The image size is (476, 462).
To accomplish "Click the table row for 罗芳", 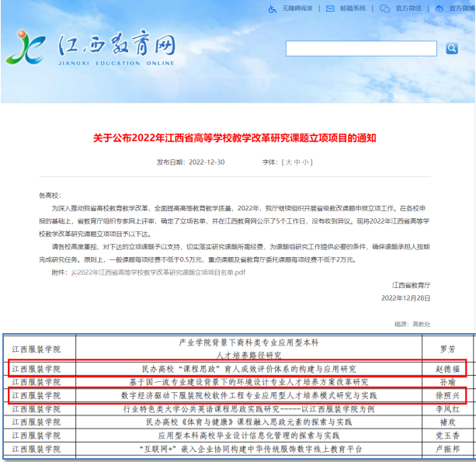I will click(x=238, y=347).
